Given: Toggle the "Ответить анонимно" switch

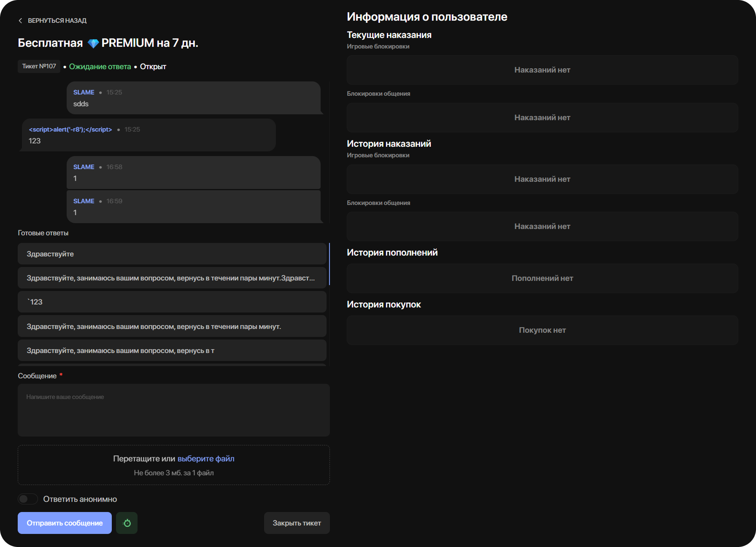Looking at the screenshot, I should [28, 499].
